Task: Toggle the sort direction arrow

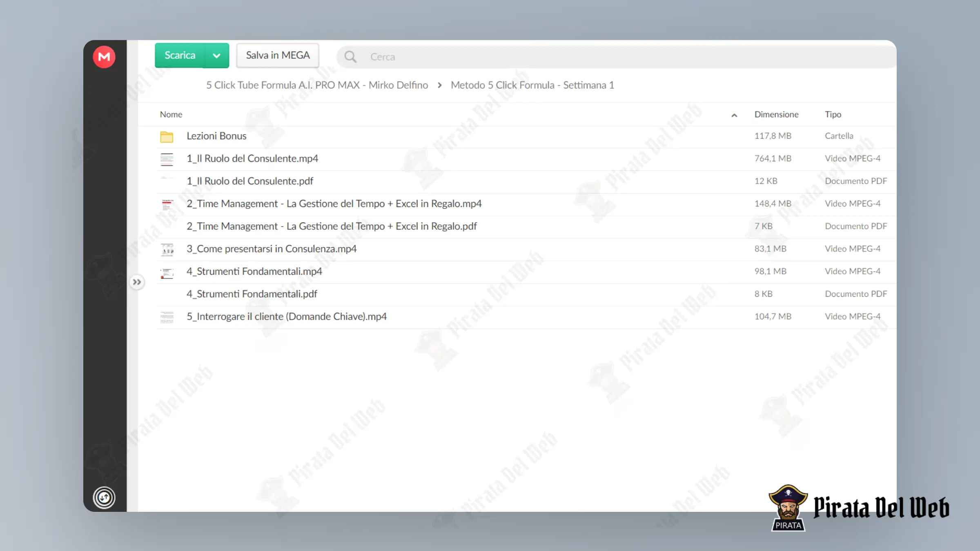Action: tap(734, 115)
